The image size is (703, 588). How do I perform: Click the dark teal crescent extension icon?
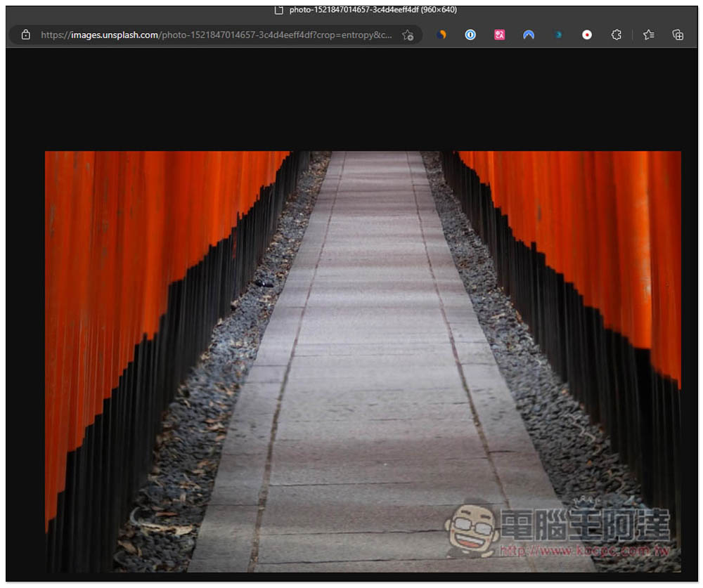point(558,34)
